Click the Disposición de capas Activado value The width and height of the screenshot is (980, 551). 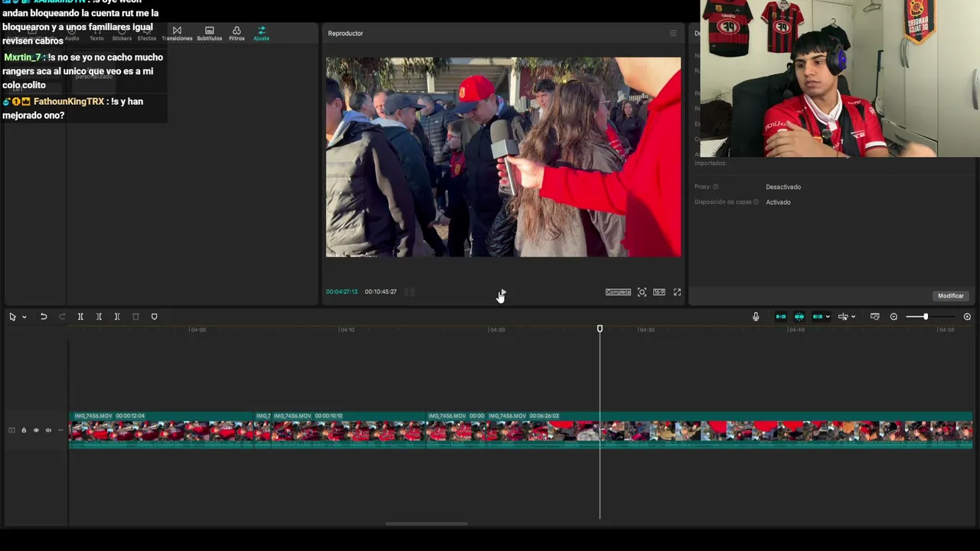[778, 202]
